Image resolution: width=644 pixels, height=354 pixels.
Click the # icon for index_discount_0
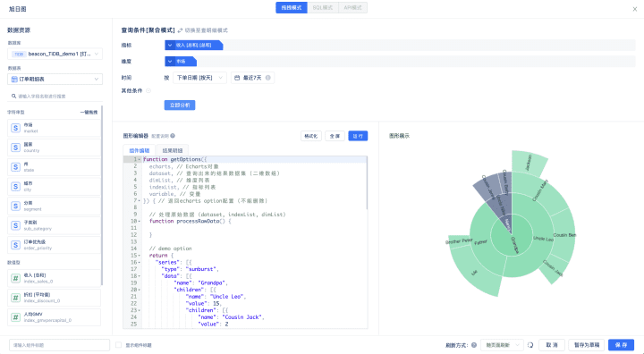point(15,298)
